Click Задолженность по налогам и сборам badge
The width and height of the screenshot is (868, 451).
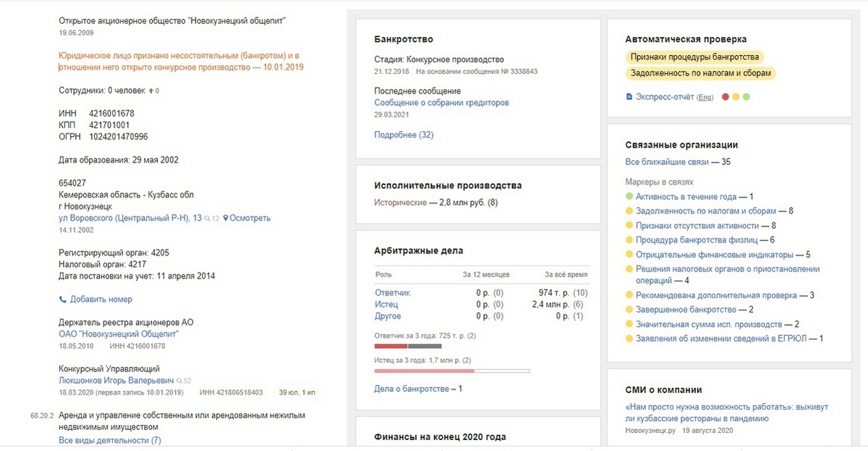click(701, 73)
